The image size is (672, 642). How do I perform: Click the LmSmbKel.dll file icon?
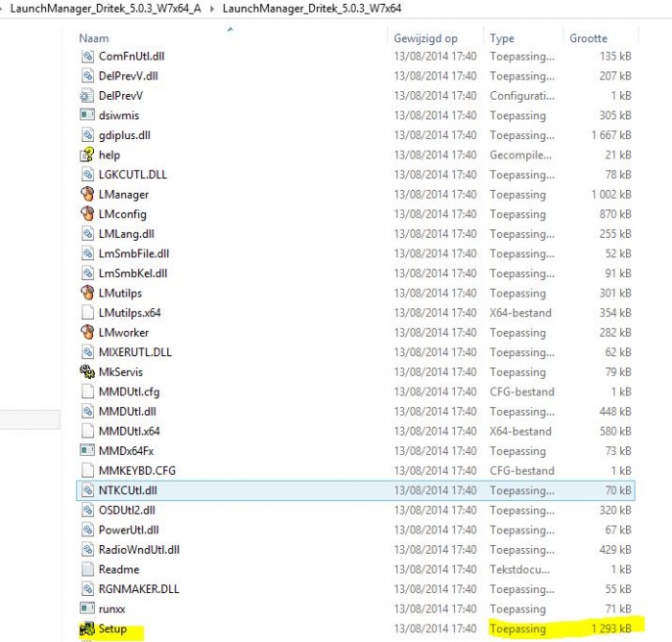[x=87, y=273]
